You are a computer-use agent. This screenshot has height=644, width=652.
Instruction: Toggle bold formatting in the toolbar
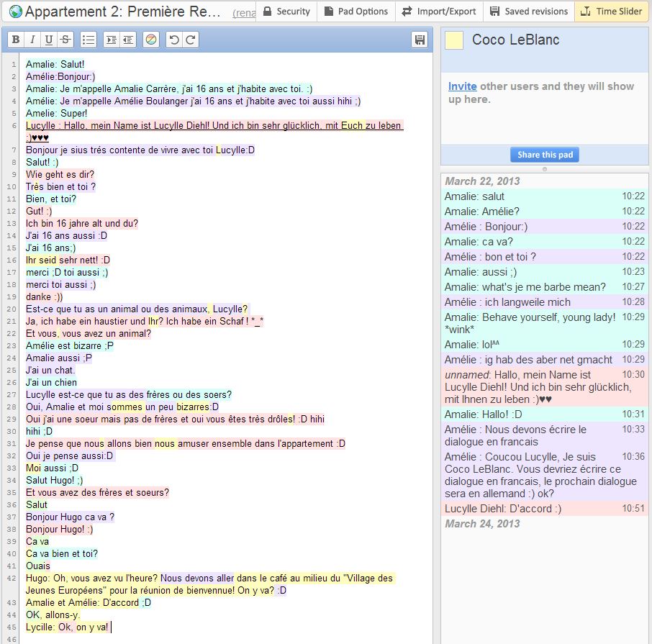click(16, 40)
